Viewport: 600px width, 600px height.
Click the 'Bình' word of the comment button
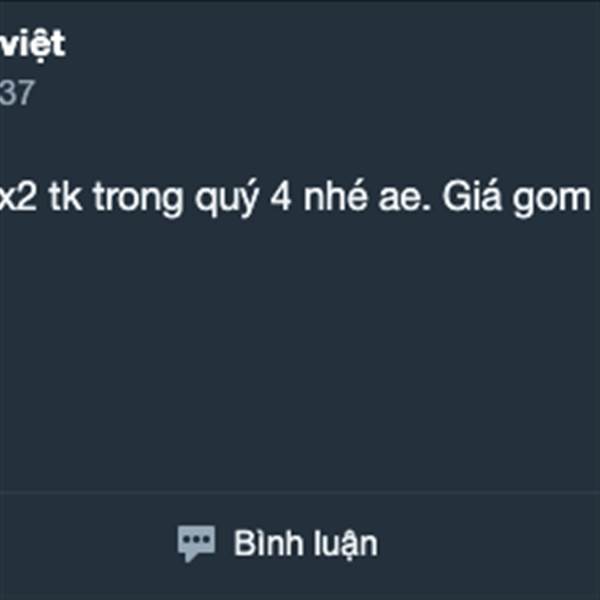pos(270,543)
